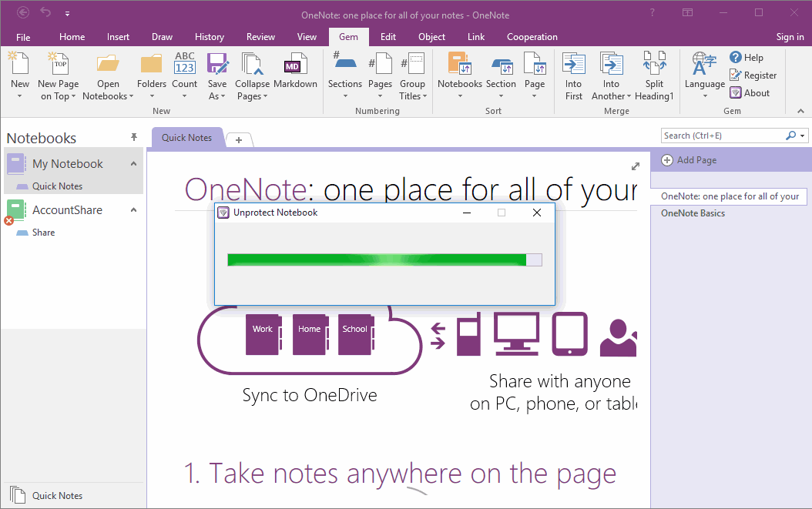Image resolution: width=812 pixels, height=509 pixels.
Task: Click the undo arrow in title bar
Action: click(45, 12)
